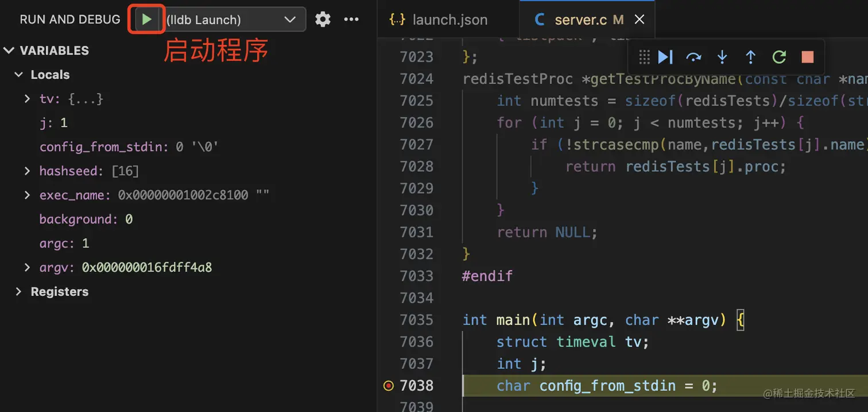Click 'struct timeval tv;' on line 7036

[573, 342]
